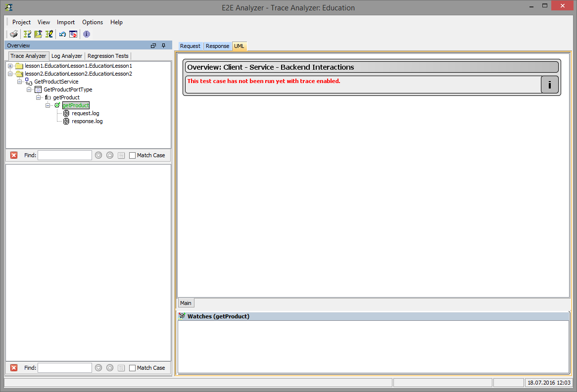Type in the upper Find field

click(x=64, y=155)
